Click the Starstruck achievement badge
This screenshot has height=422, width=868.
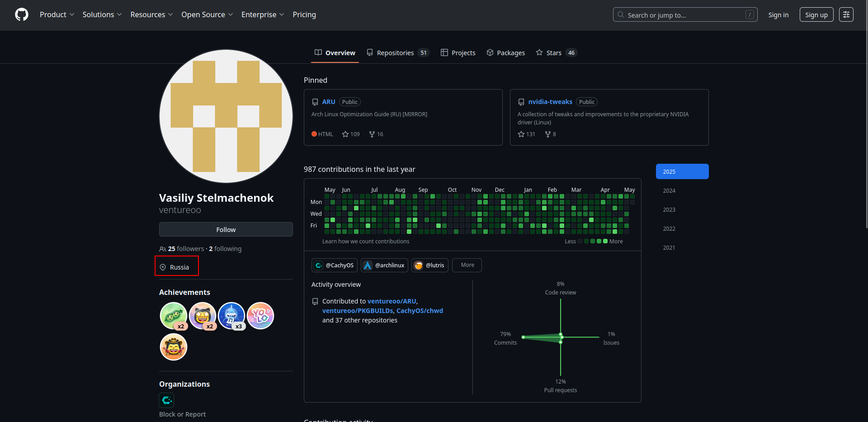[202, 316]
